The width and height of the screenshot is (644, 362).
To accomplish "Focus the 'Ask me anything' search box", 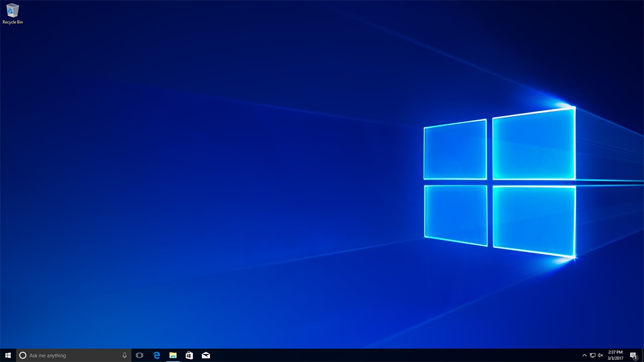I will pos(74,355).
